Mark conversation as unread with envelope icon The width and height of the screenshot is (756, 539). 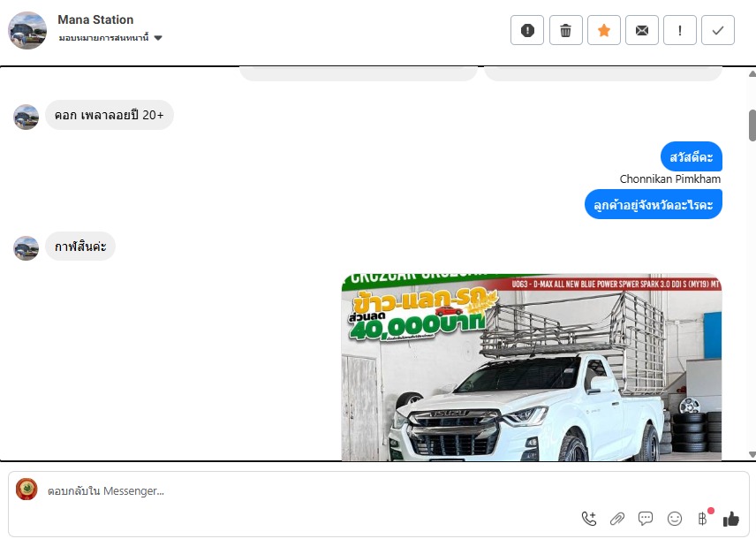point(642,30)
